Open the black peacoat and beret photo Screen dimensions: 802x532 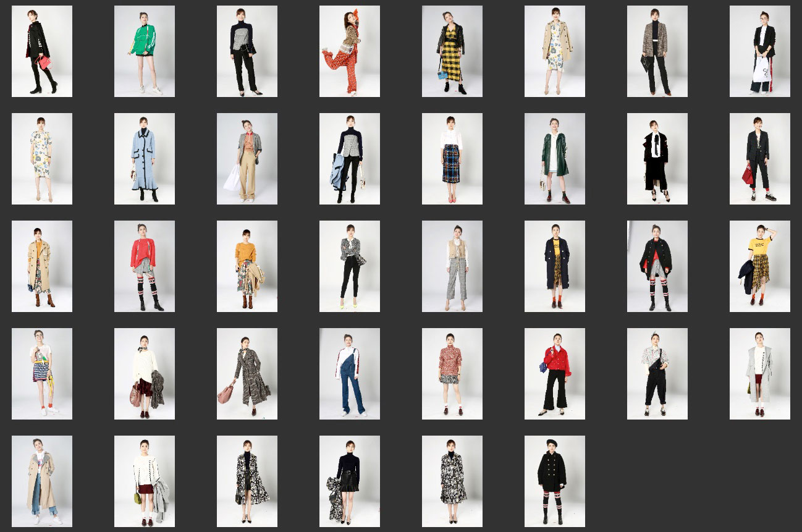pyautogui.click(x=554, y=481)
